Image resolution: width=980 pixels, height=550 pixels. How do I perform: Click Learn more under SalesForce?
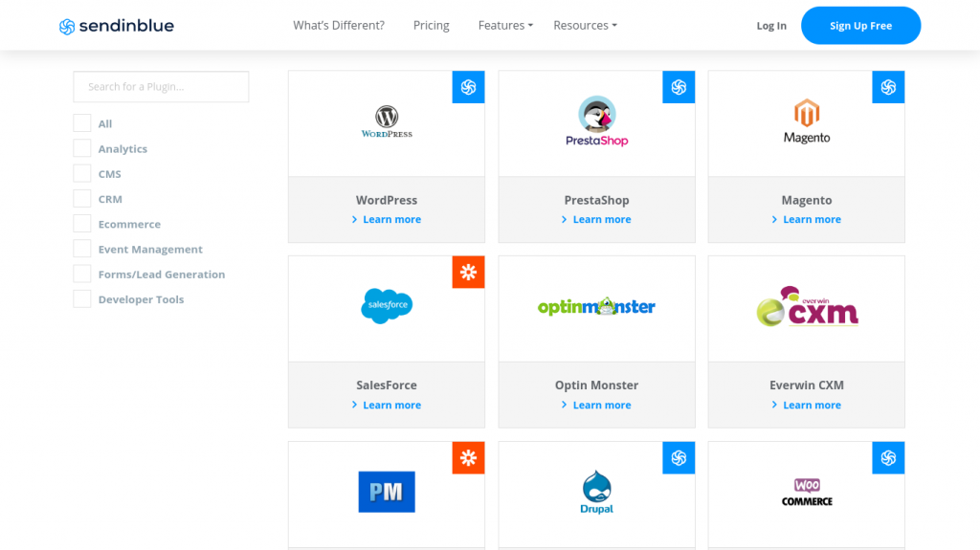tap(387, 405)
